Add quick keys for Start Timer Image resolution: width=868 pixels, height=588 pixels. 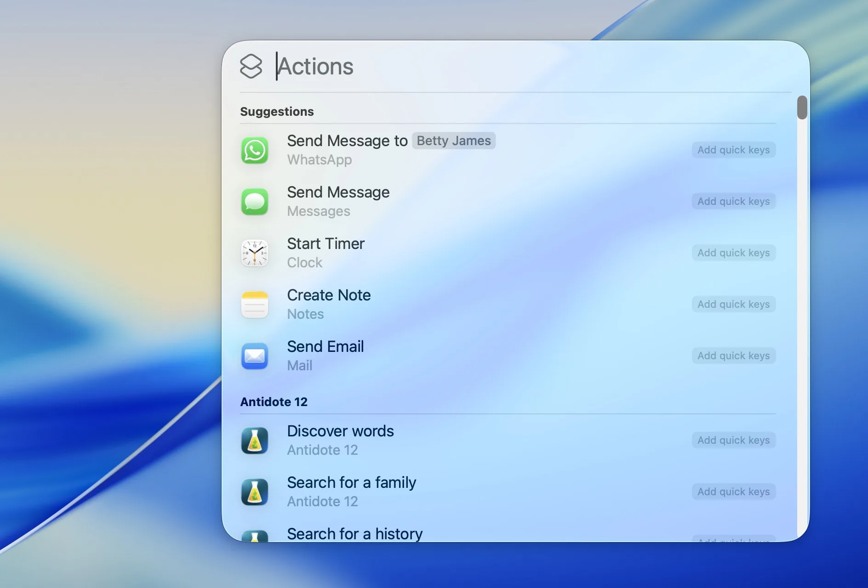click(733, 253)
